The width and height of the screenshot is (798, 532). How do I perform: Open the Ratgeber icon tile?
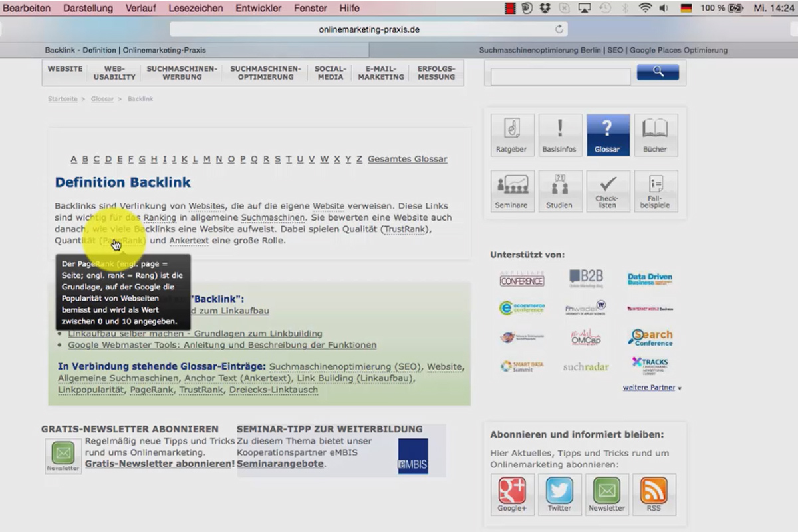[511, 135]
